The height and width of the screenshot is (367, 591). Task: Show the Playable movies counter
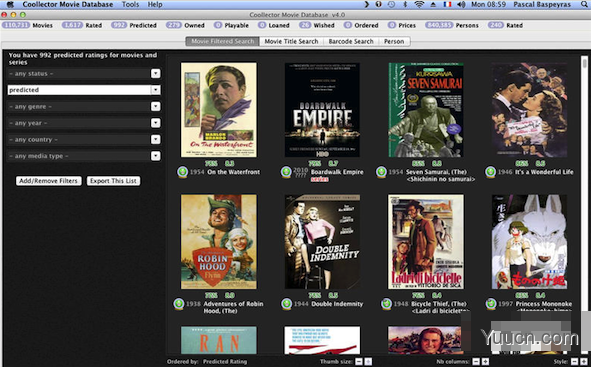point(231,25)
